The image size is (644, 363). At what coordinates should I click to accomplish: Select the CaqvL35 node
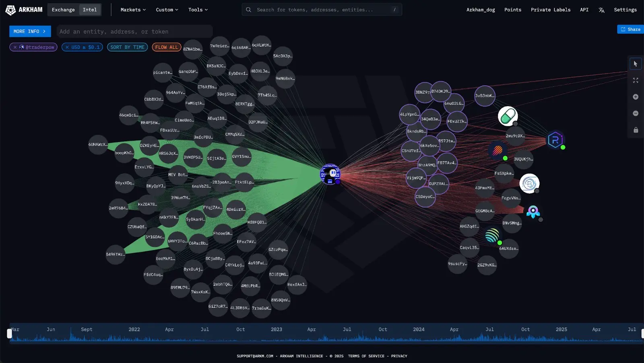pos(470,248)
